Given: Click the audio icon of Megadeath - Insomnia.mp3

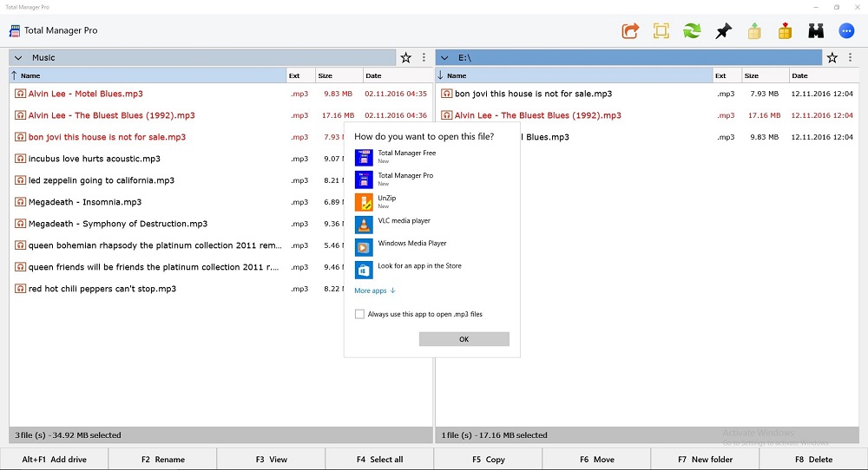Looking at the screenshot, I should pos(20,202).
